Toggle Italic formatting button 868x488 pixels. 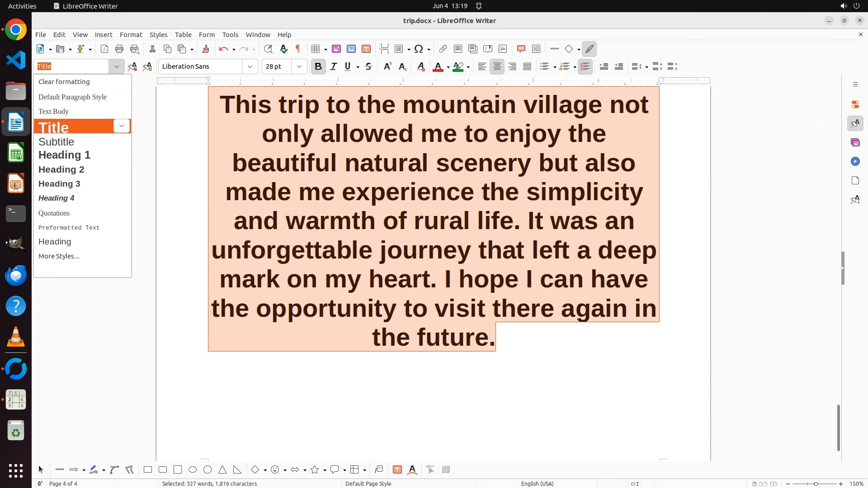tap(334, 66)
